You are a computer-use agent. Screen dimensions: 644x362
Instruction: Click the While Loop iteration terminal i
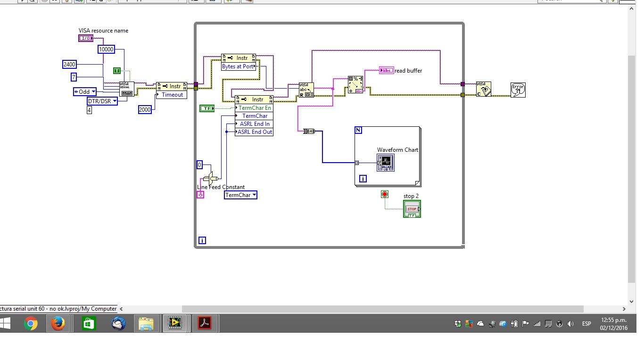[202, 240]
